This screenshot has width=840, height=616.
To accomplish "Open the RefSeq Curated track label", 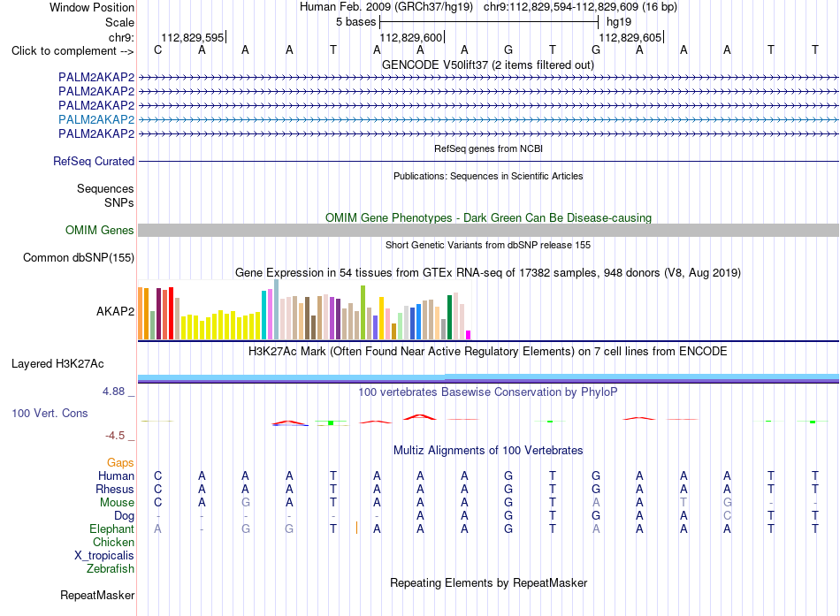I will point(94,161).
